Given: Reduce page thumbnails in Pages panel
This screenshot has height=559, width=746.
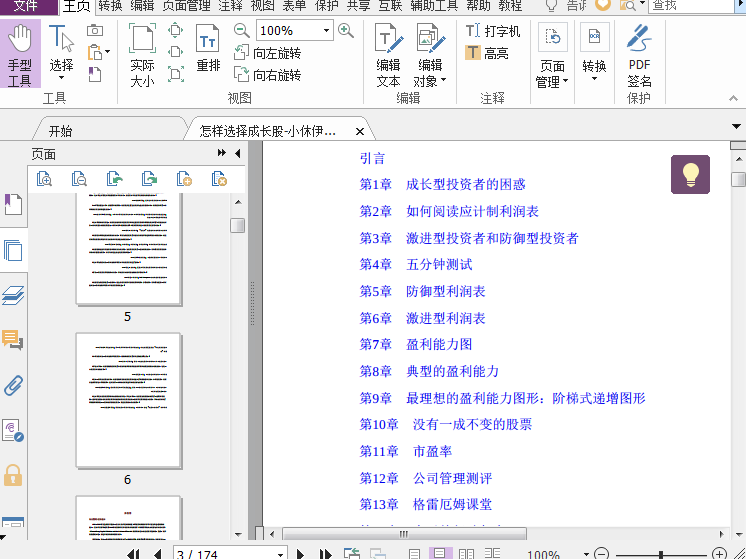Looking at the screenshot, I should tap(79, 179).
